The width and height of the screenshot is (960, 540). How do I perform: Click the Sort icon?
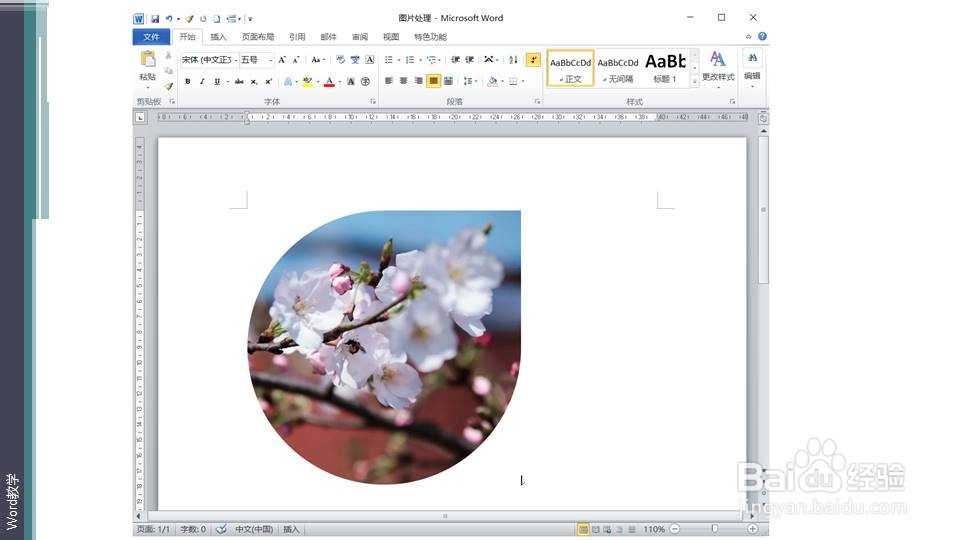pos(513,59)
